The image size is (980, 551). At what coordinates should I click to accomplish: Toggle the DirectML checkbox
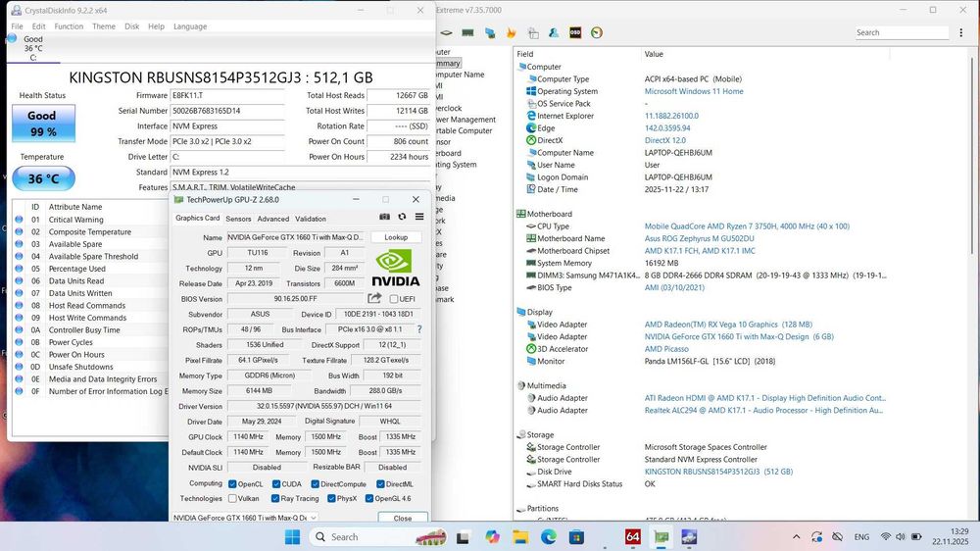point(380,484)
